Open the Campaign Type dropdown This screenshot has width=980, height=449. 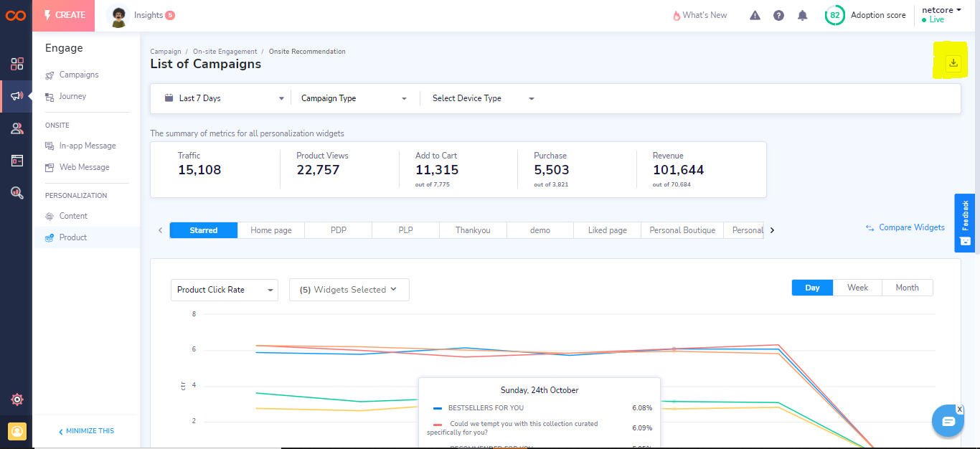pos(354,98)
